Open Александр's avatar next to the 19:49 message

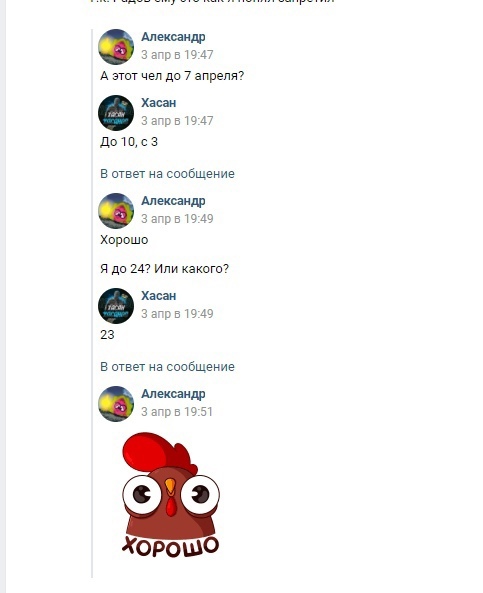(116, 211)
